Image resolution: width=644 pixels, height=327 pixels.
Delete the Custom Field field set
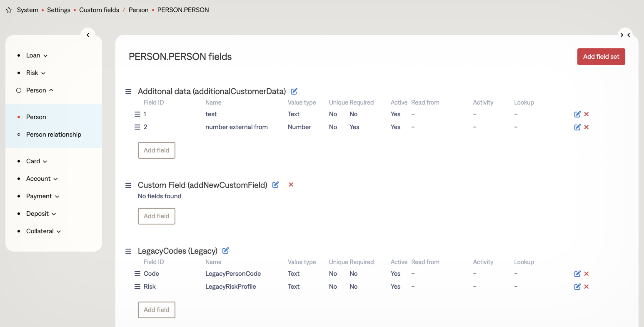291,185
